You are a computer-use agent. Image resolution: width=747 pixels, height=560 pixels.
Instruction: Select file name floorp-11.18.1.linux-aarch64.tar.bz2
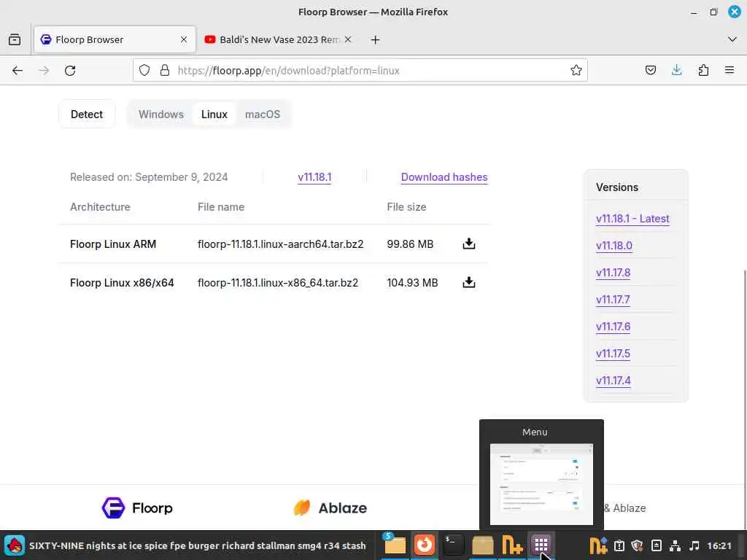click(281, 244)
